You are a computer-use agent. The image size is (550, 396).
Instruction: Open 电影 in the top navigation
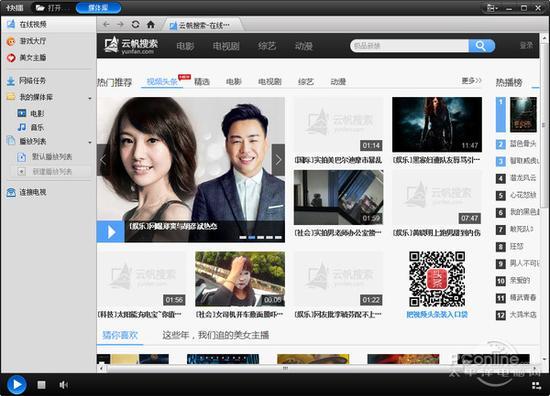pos(185,46)
